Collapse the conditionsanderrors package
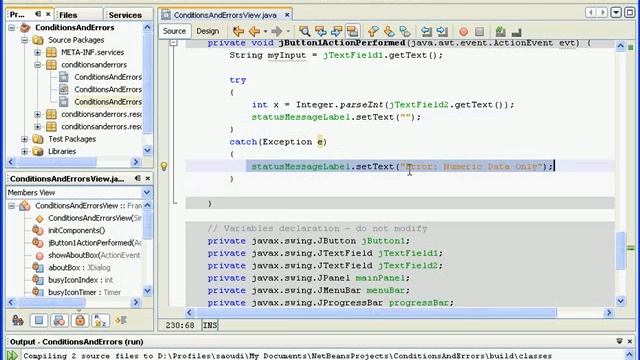This screenshot has width=640, height=360. coord(38,64)
